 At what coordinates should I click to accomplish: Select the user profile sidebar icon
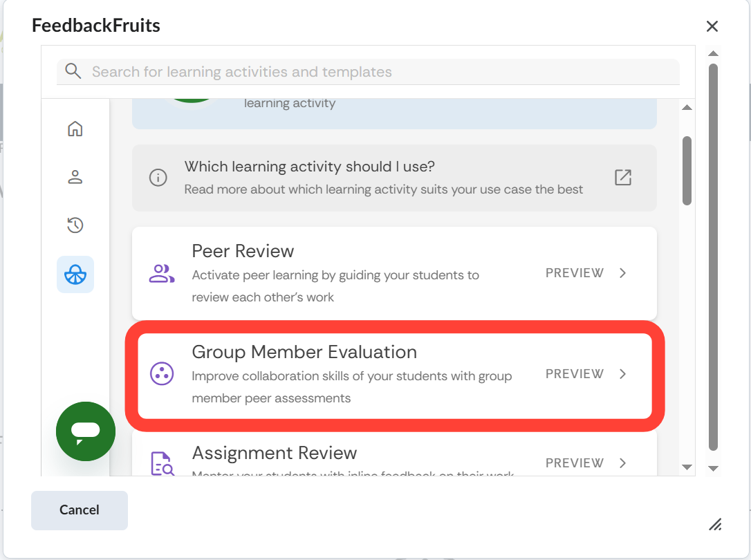[75, 177]
